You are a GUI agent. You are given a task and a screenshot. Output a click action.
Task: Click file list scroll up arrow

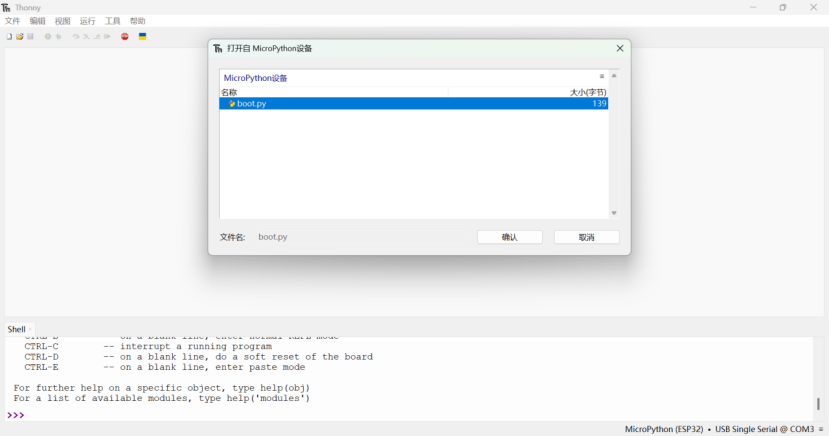click(614, 76)
